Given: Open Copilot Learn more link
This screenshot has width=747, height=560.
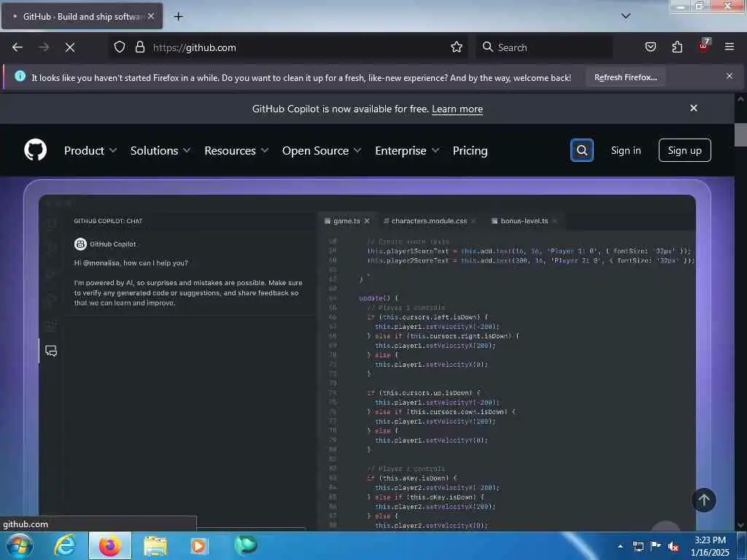Looking at the screenshot, I should [x=457, y=109].
